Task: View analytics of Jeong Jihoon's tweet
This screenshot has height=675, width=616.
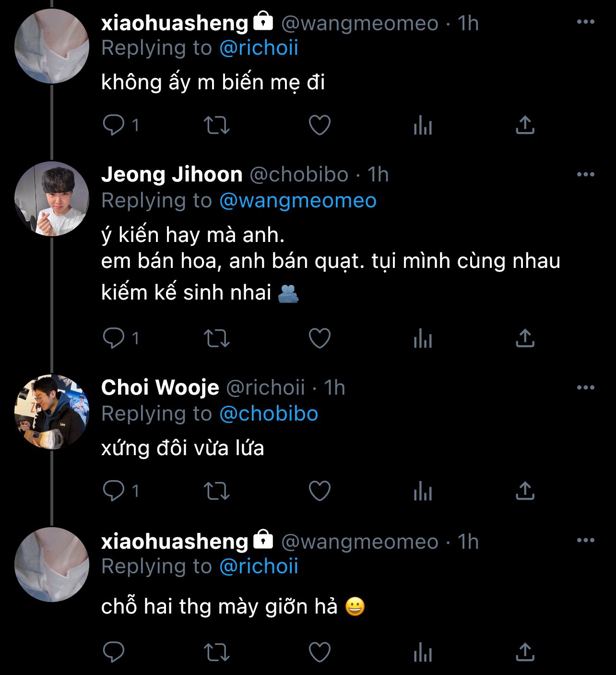Action: (423, 338)
